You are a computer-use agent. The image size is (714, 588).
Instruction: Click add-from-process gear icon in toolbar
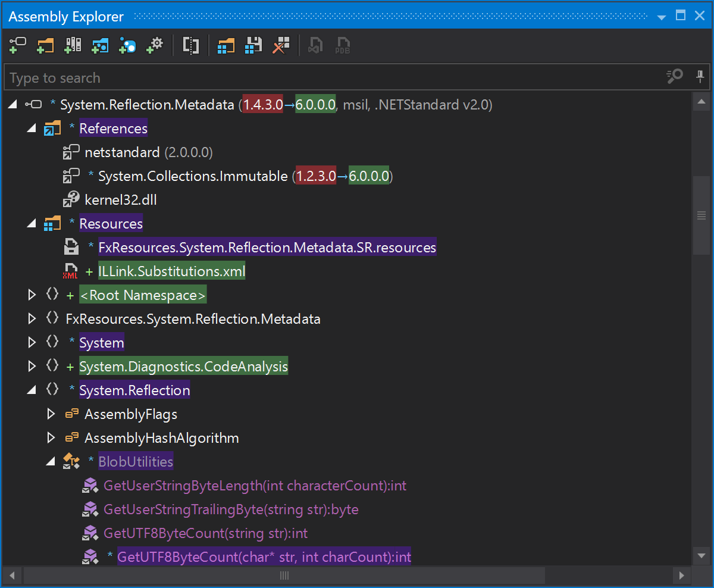click(x=154, y=45)
